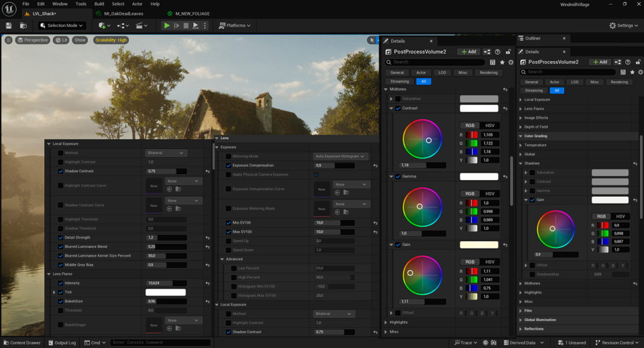The image size is (644, 348).
Task: Click the Stop simulation button in toolbar
Action: (186, 26)
